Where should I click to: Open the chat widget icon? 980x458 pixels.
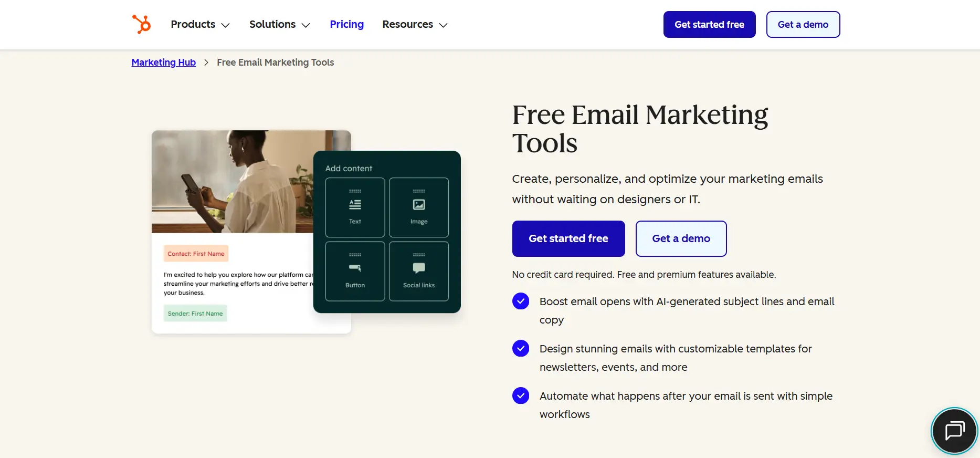[954, 431]
